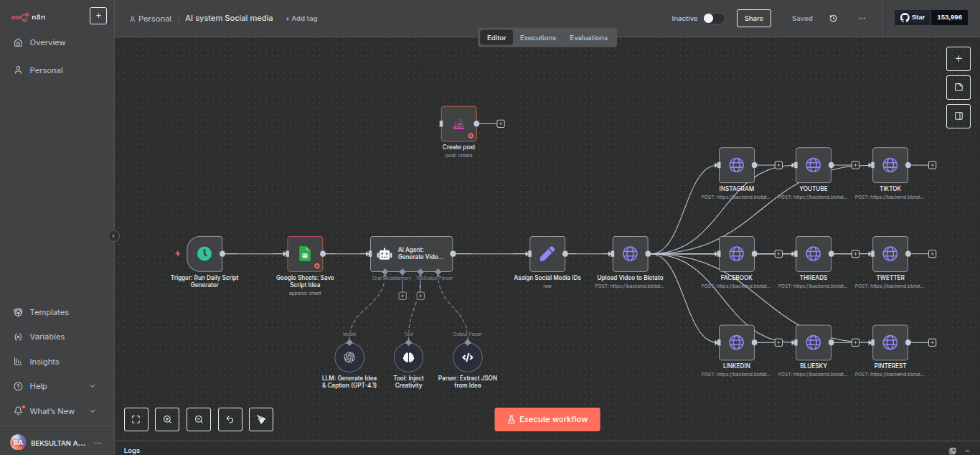Image resolution: width=980 pixels, height=455 pixels.
Task: Click the zoom out canvas icon
Action: click(199, 420)
